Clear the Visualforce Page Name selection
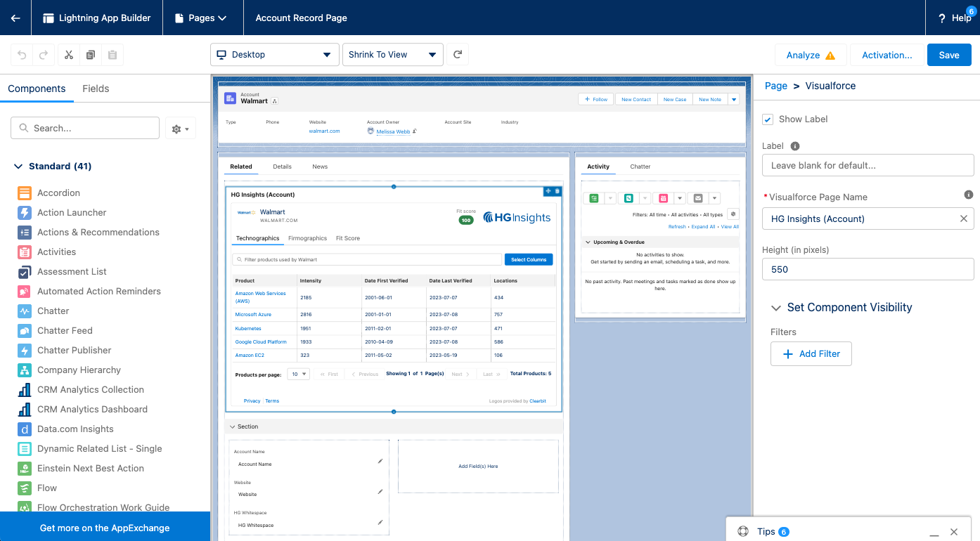The image size is (980, 541). pos(964,219)
